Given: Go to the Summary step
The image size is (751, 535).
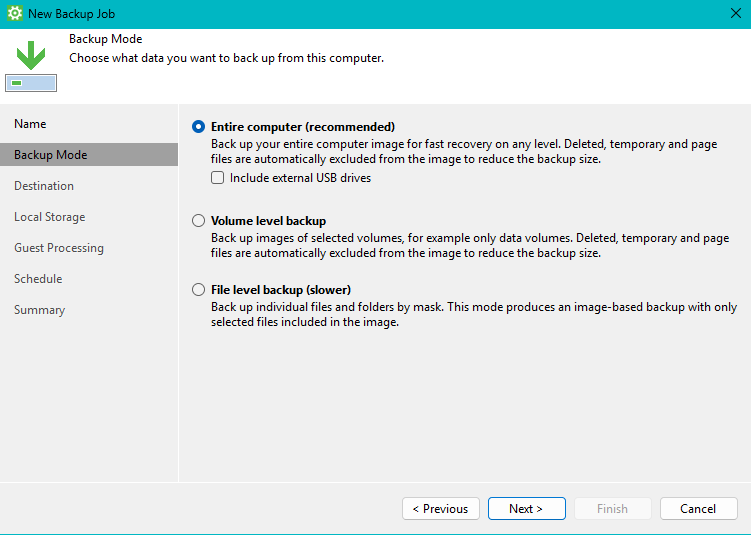Looking at the screenshot, I should [39, 310].
